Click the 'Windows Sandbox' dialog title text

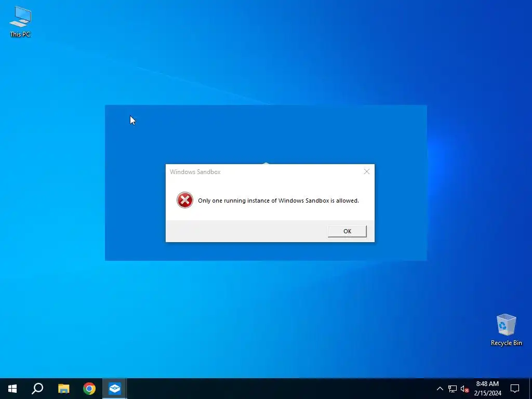195,172
